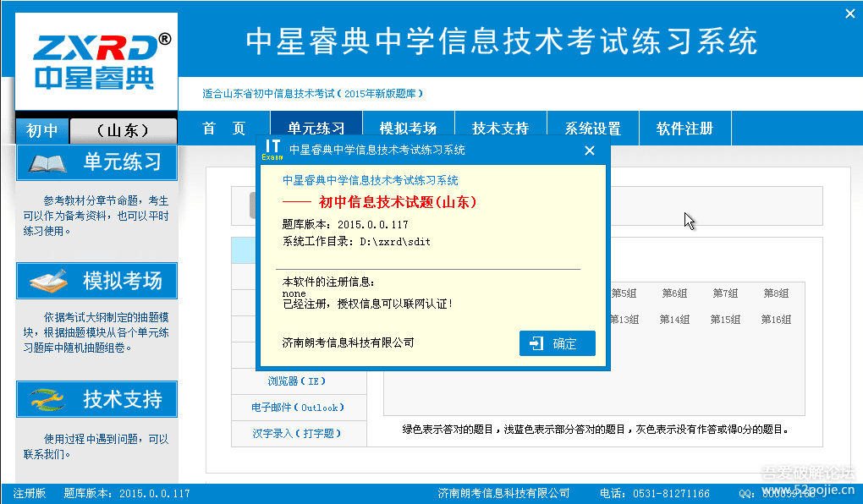863x504 pixels.
Task: Open the 技术支持 navigation tab
Action: (501, 129)
